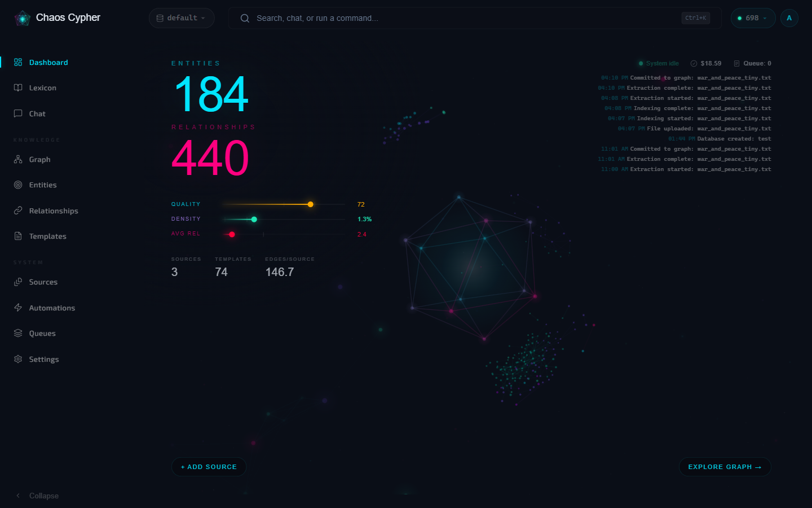Click the 04:07 PM Indexing started log entry

click(x=689, y=119)
